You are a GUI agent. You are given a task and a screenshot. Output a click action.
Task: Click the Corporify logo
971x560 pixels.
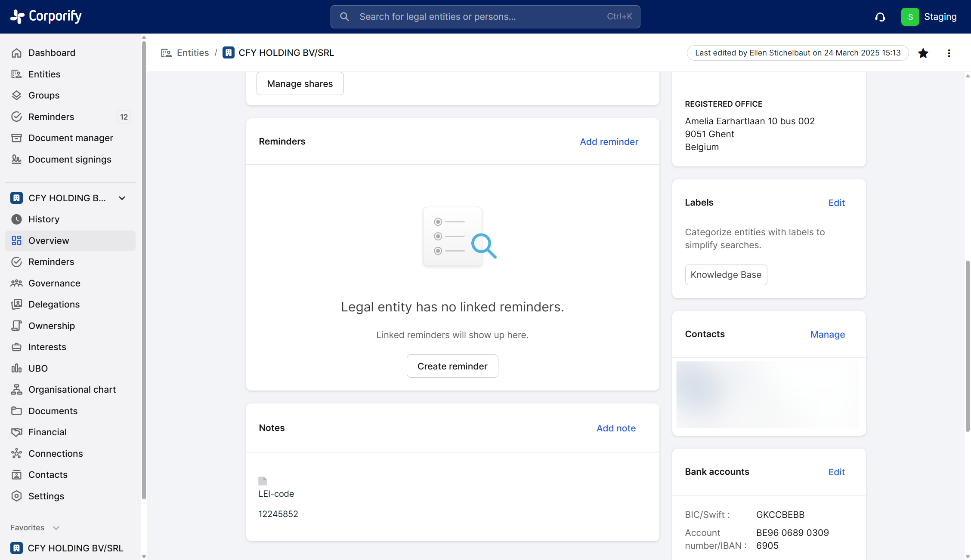click(x=46, y=16)
